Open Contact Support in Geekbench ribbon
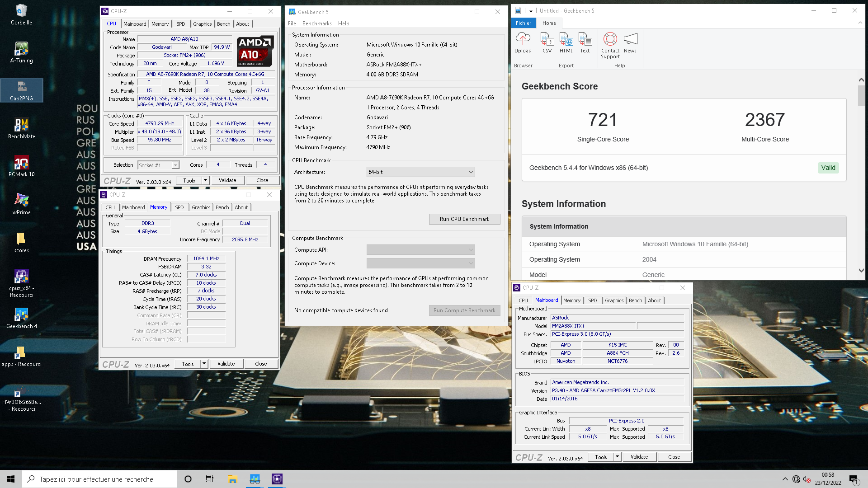868x488 pixels. click(610, 46)
